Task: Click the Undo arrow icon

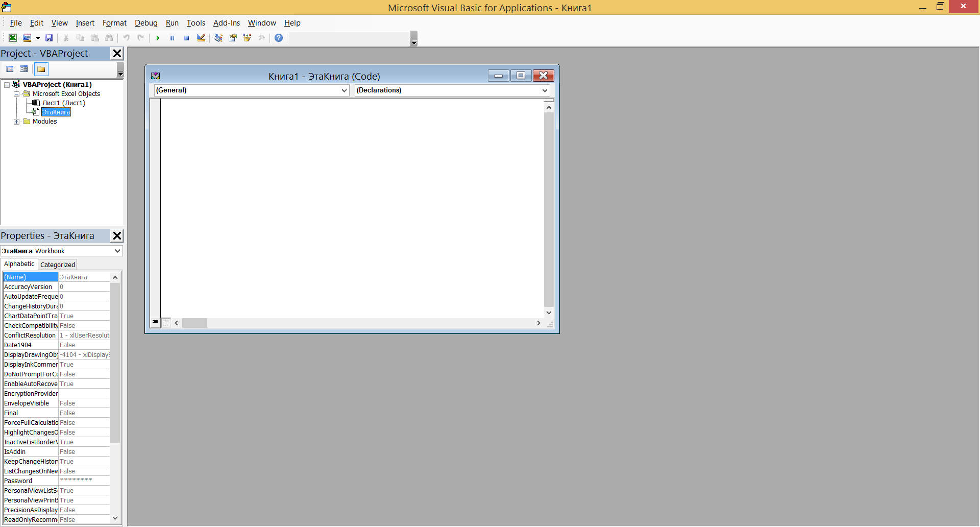Action: [126, 38]
